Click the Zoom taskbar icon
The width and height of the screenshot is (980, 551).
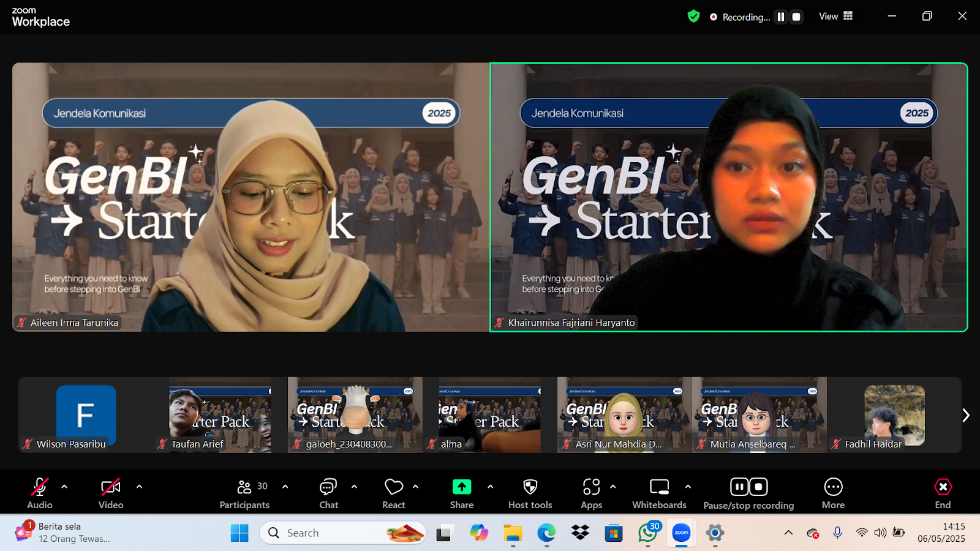coord(681,533)
